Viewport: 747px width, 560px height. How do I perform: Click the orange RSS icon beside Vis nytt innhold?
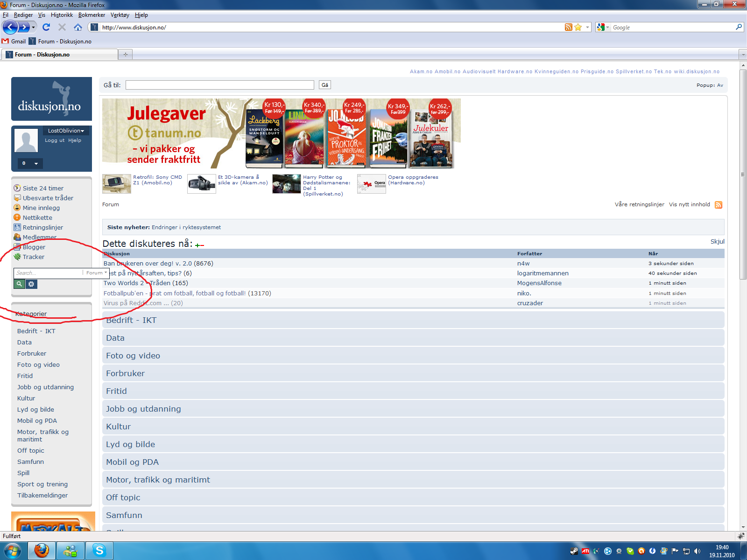(719, 205)
